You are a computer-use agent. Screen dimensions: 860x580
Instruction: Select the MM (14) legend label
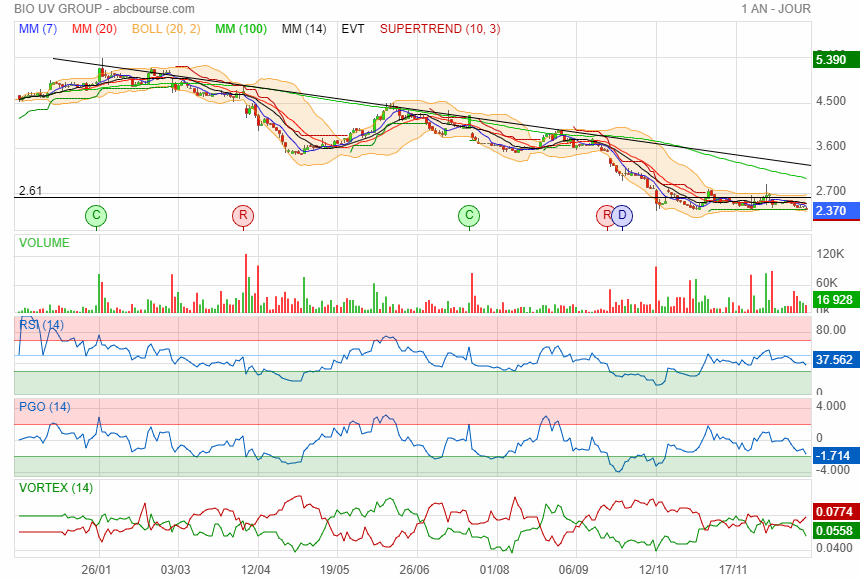(304, 29)
